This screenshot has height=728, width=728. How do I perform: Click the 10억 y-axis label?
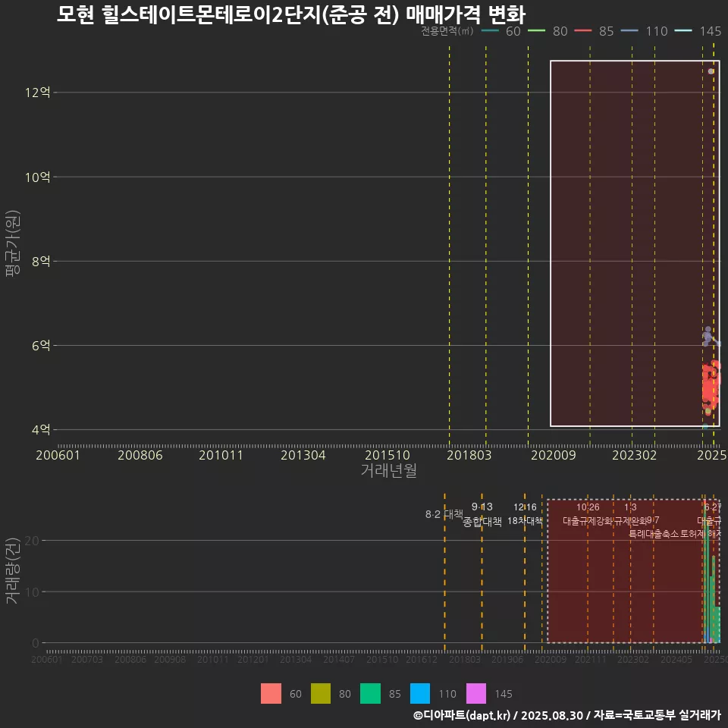[38, 177]
